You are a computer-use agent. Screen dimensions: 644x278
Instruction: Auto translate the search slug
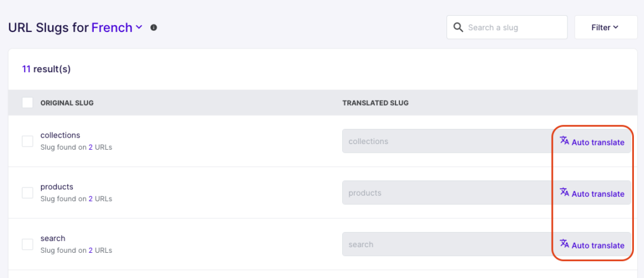click(592, 245)
